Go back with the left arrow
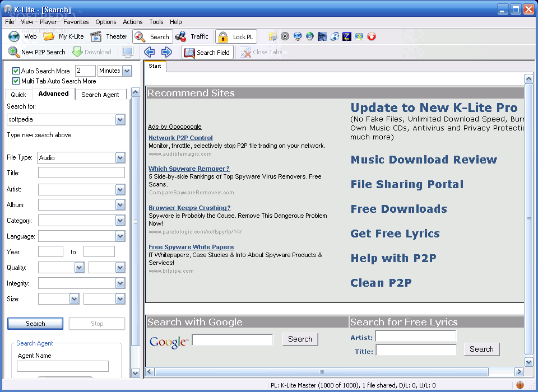Viewport: 538px width, 392px height. pos(149,52)
